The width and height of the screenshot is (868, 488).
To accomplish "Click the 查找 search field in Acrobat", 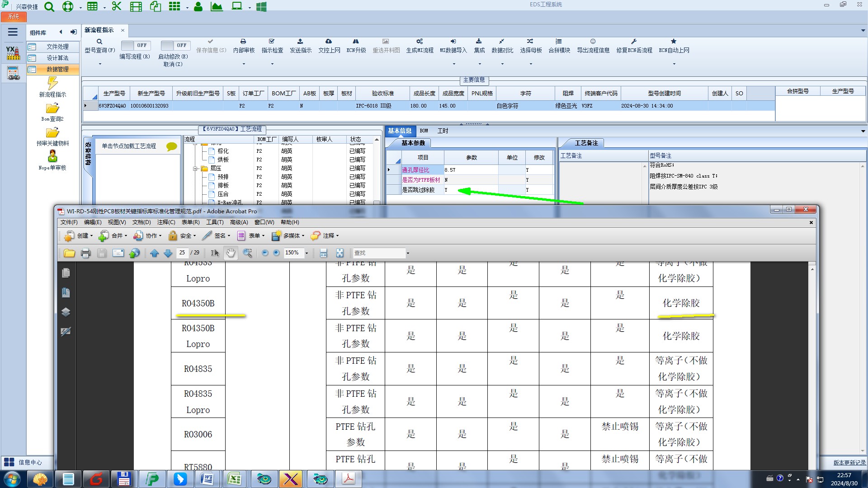I will (x=379, y=253).
